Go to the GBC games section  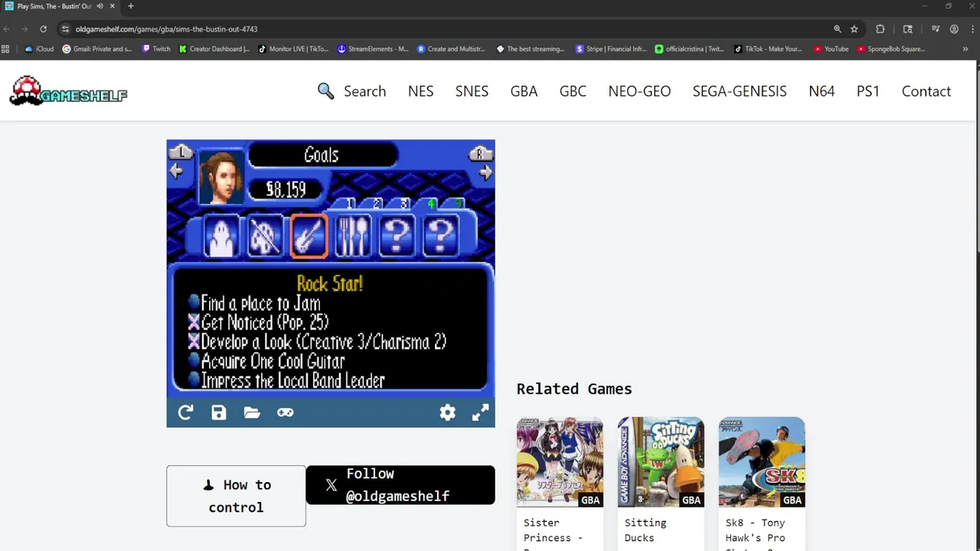point(573,91)
